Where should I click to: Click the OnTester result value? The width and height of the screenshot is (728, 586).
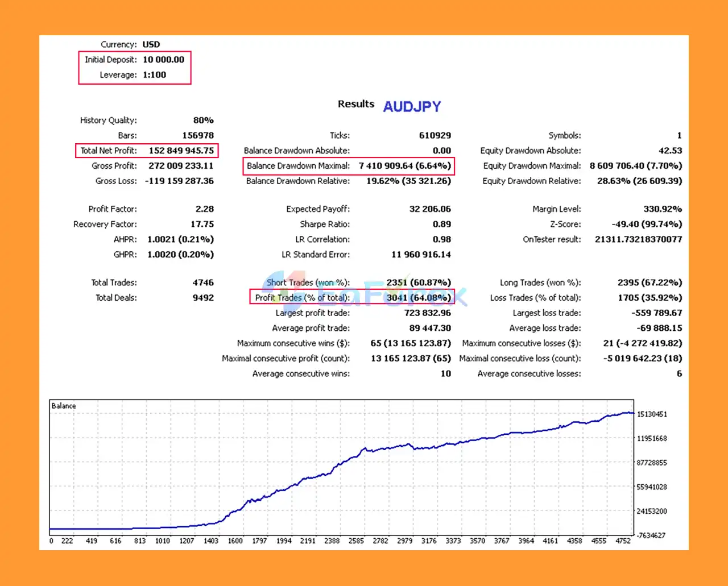pyautogui.click(x=638, y=240)
